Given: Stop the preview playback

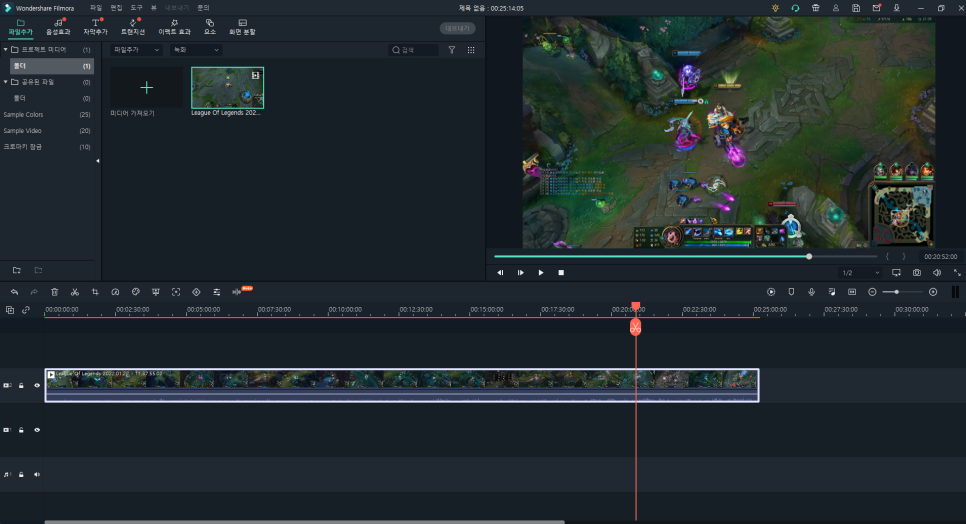Looking at the screenshot, I should (x=561, y=272).
